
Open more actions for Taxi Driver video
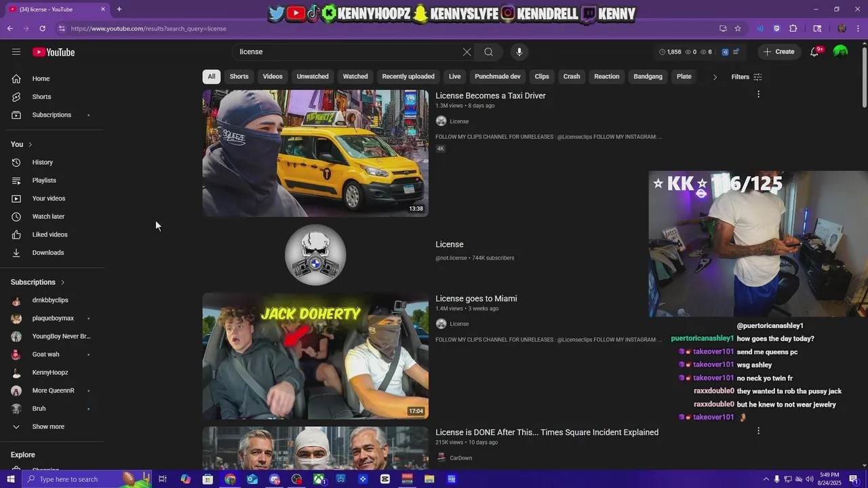pyautogui.click(x=758, y=94)
